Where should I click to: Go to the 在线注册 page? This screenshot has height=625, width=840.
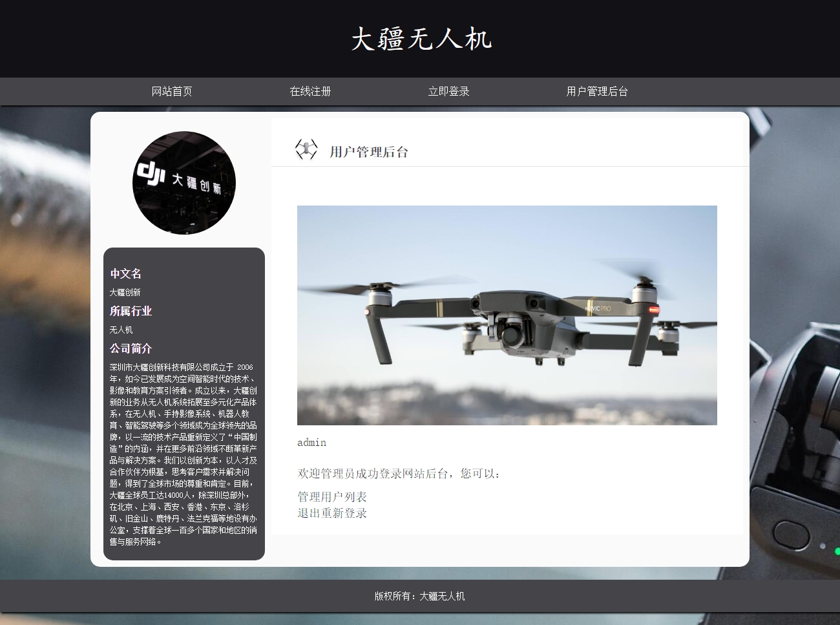[310, 91]
